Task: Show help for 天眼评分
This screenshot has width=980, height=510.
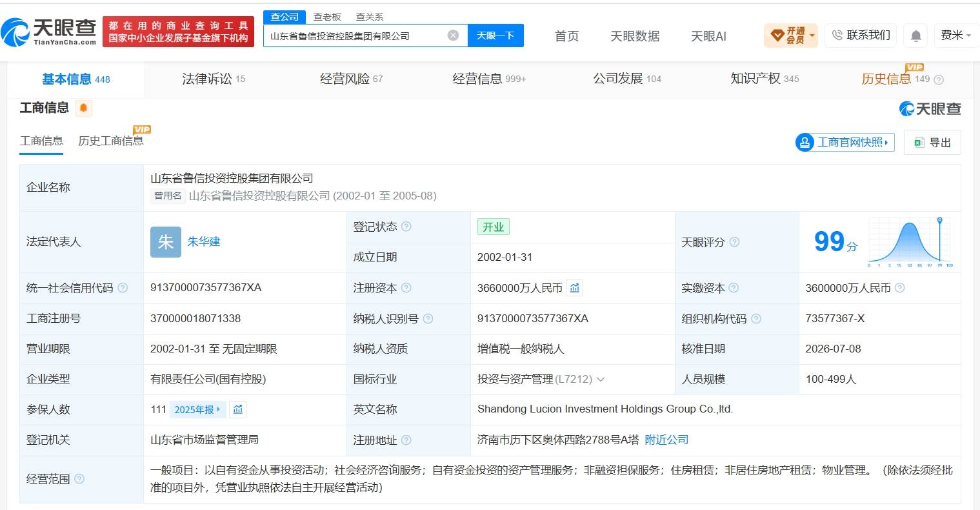Action: click(x=734, y=242)
